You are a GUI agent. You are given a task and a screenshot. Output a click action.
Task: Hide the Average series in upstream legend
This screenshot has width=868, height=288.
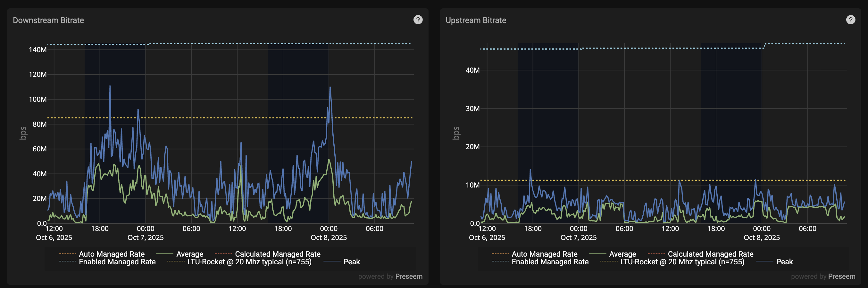(x=622, y=254)
